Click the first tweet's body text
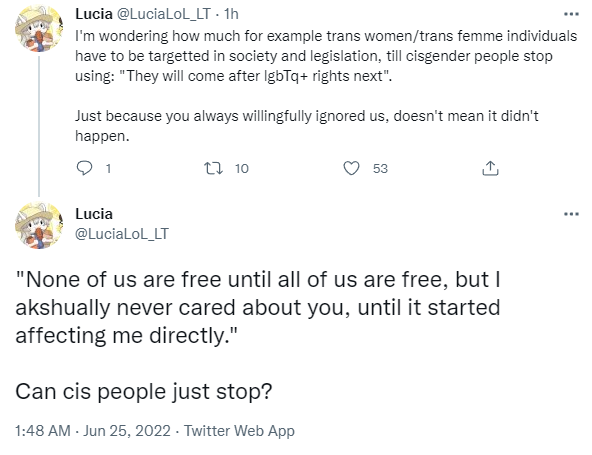Viewport: 592px width, 455px height. 326,86
